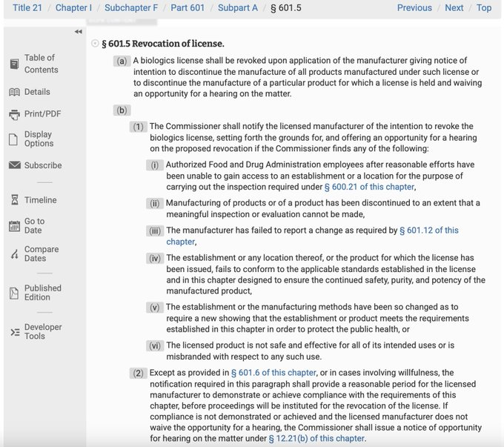Go to Previous section
The height and width of the screenshot is (447, 504).
pos(414,7)
